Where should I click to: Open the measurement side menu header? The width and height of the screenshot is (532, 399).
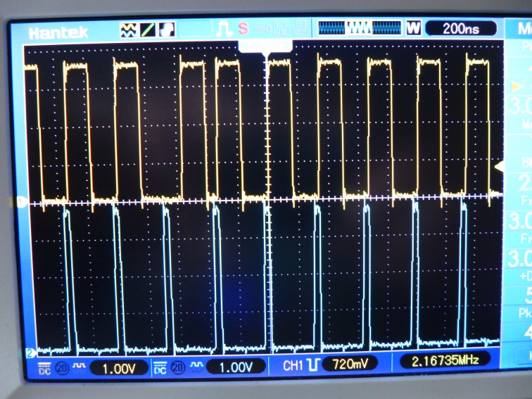[524, 30]
